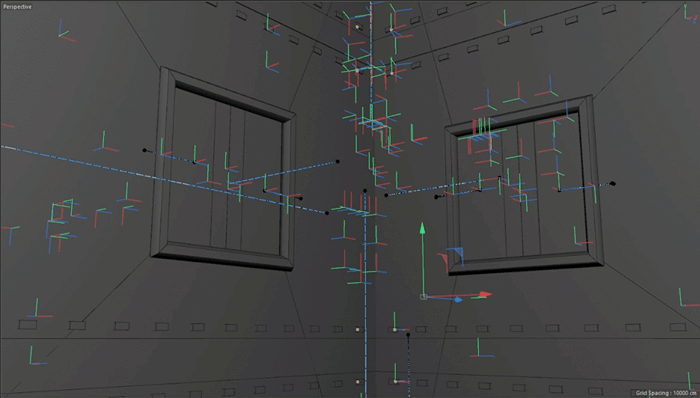Click the blue Z-axis arrowhead of the gizmo

click(x=458, y=300)
